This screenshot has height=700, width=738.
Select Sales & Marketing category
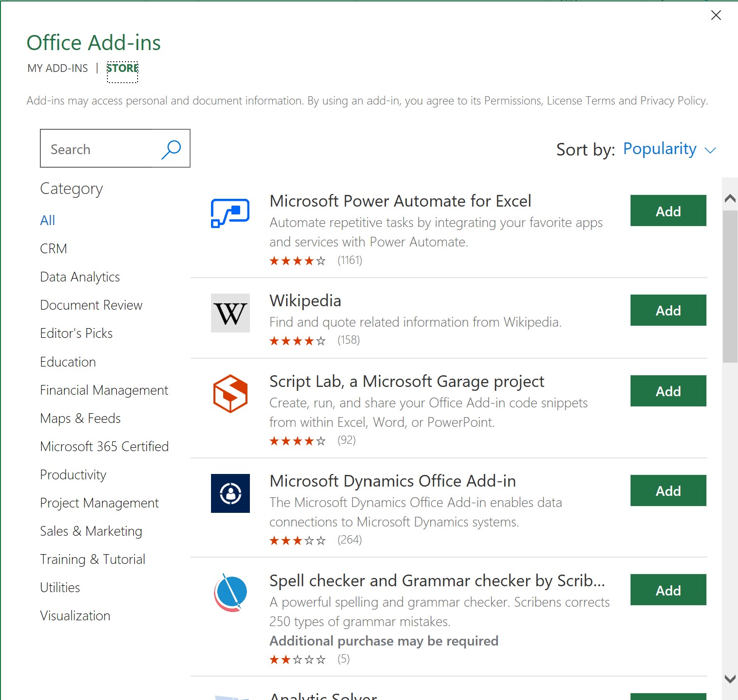coord(91,531)
